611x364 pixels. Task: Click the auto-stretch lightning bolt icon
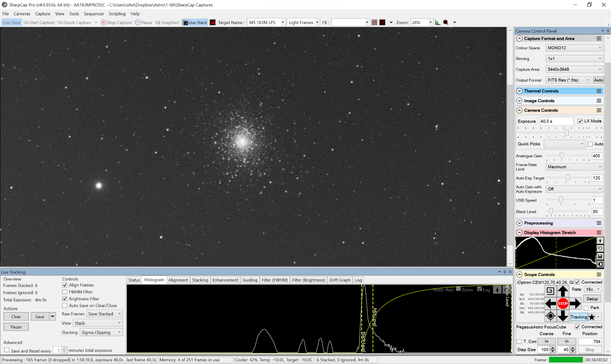tap(600, 241)
